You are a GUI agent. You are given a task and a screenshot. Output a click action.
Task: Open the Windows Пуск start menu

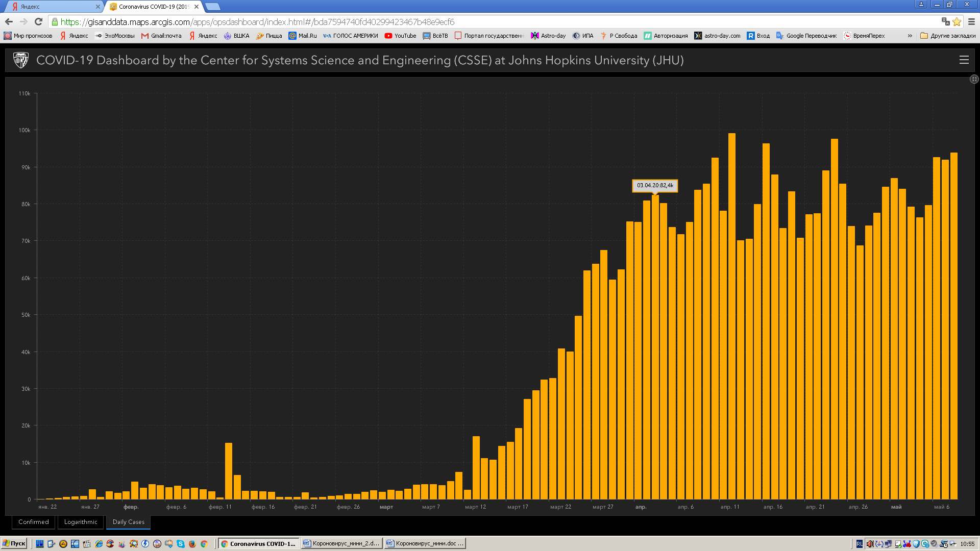click(x=14, y=543)
